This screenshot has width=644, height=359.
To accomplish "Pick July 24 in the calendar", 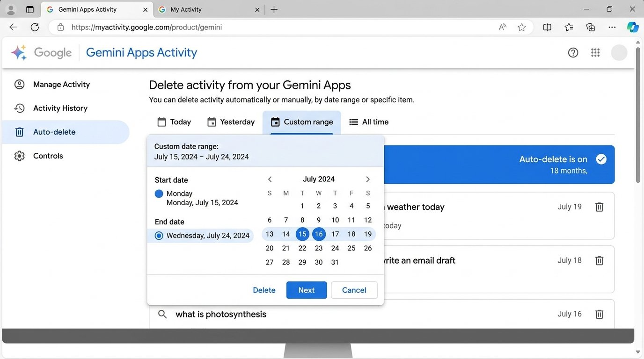I will pos(335,248).
